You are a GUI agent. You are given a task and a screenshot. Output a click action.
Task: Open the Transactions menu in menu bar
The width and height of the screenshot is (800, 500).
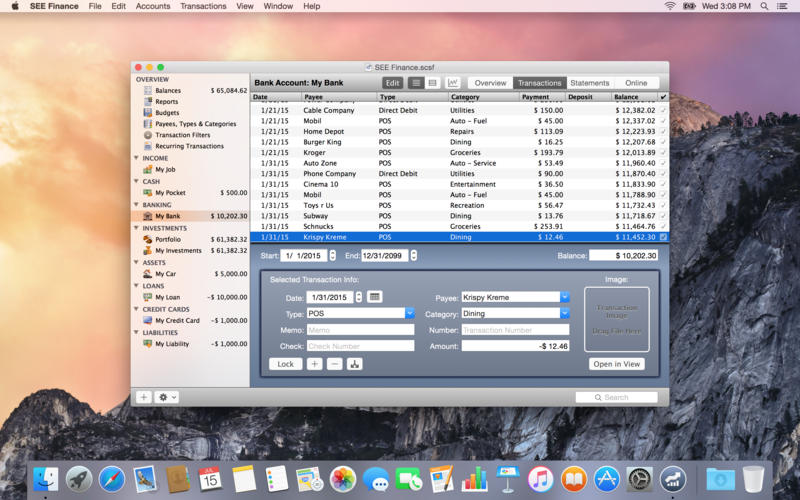tap(203, 6)
